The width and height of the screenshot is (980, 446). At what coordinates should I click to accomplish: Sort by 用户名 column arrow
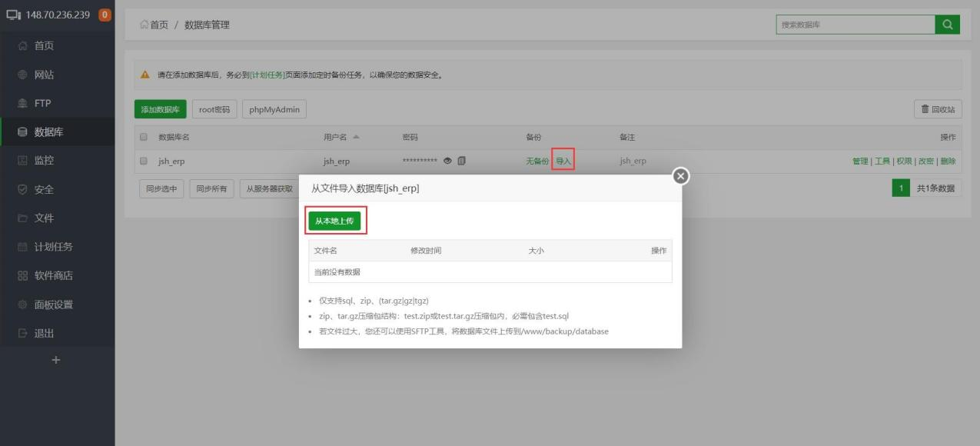pyautogui.click(x=356, y=137)
